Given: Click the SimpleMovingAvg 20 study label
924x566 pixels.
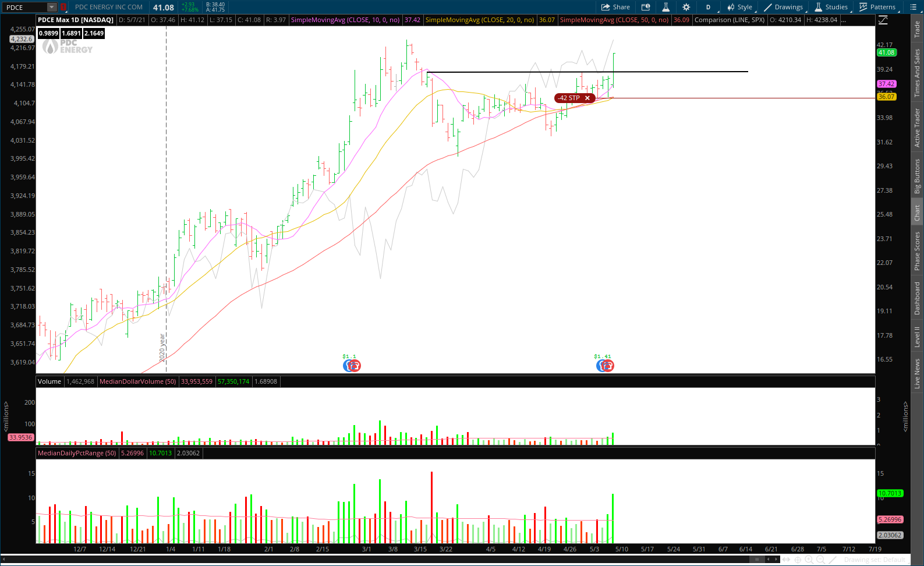Looking at the screenshot, I should (480, 20).
